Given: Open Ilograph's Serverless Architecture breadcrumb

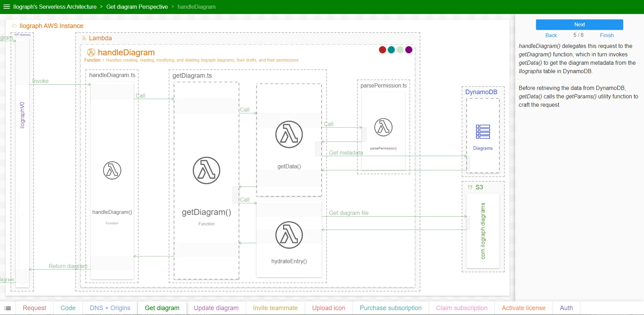Looking at the screenshot, I should tap(55, 7).
